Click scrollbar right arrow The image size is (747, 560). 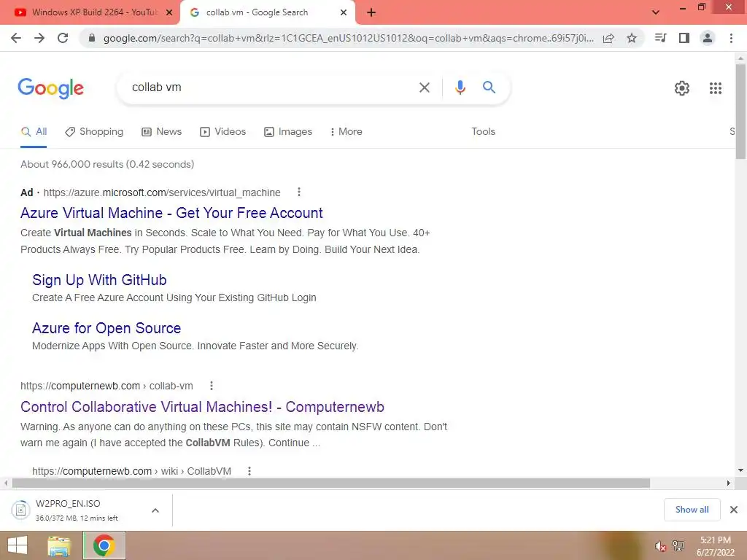click(x=729, y=483)
